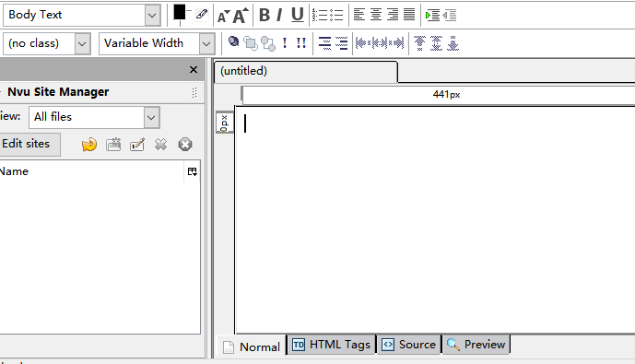Click the Layer positioning icon
Screen dimensions: 635x364
click(233, 41)
